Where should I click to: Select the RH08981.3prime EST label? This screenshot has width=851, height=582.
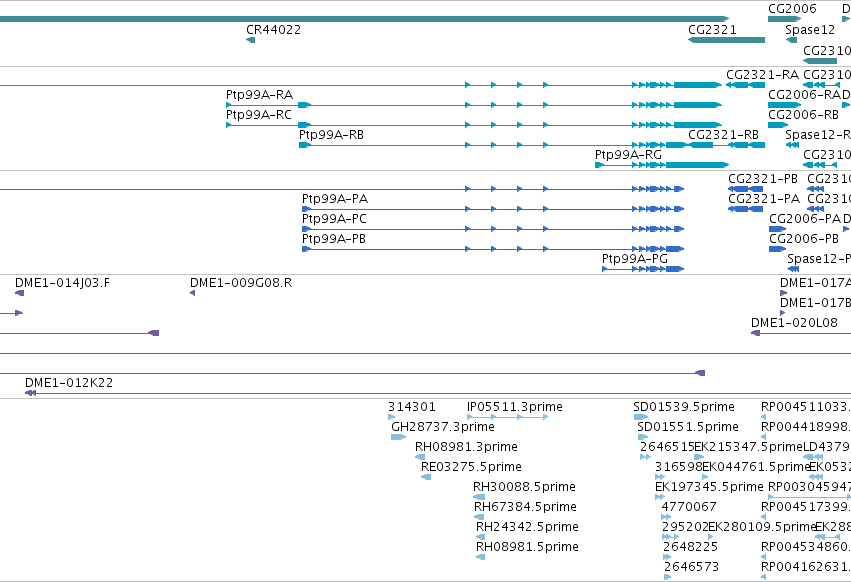click(x=466, y=447)
